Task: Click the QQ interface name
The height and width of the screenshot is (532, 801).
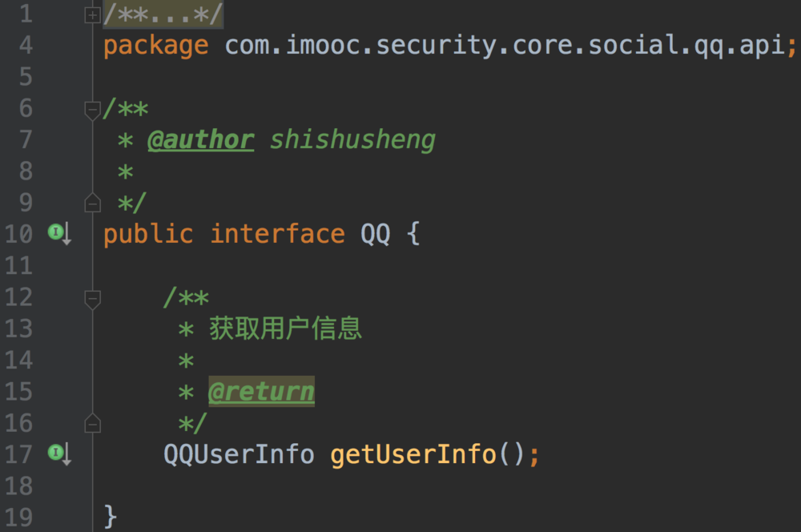Action: pos(375,234)
